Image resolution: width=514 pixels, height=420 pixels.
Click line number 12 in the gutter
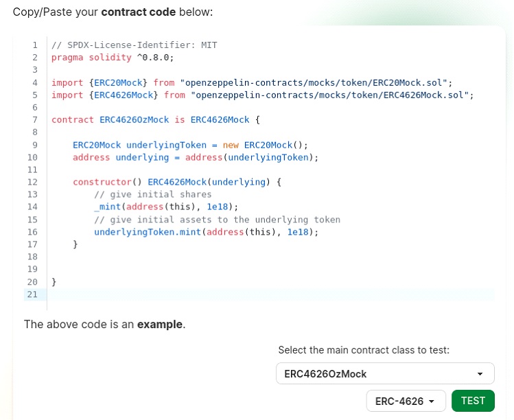[x=32, y=182]
